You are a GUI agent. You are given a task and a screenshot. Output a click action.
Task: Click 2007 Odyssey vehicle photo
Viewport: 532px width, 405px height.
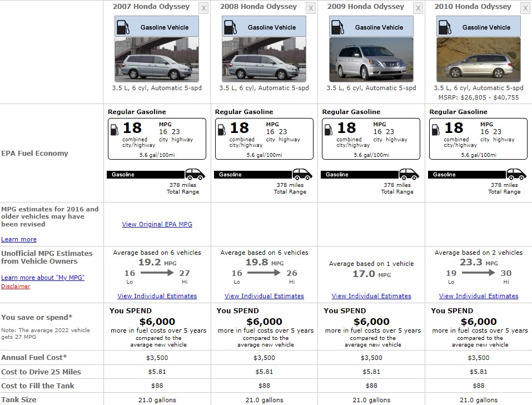157,60
